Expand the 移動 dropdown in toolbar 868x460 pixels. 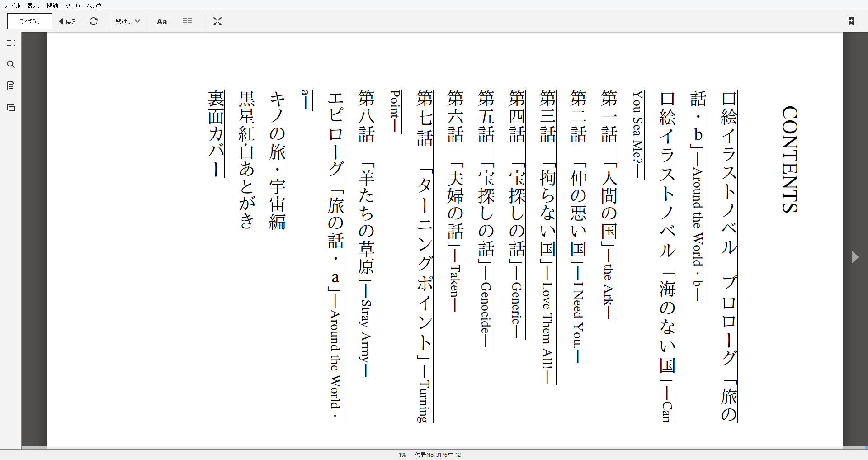[127, 21]
